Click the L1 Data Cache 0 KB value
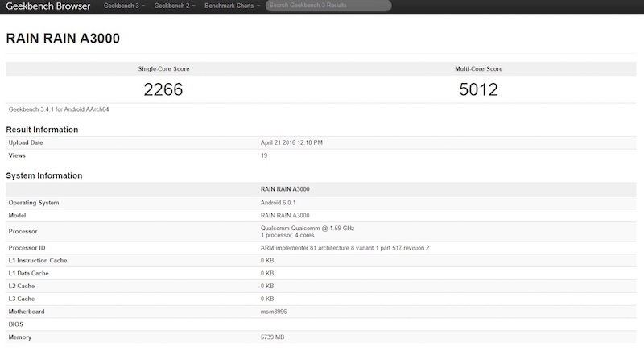 coord(267,274)
